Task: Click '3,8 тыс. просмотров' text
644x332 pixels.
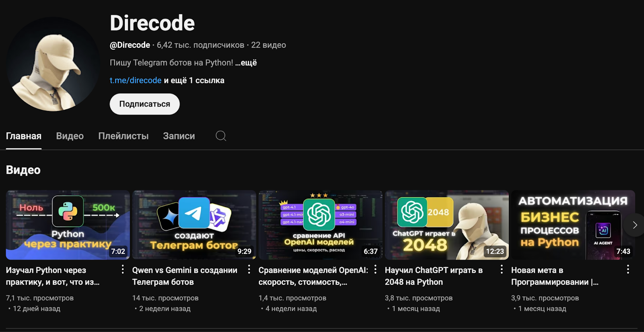Action: coord(419,298)
